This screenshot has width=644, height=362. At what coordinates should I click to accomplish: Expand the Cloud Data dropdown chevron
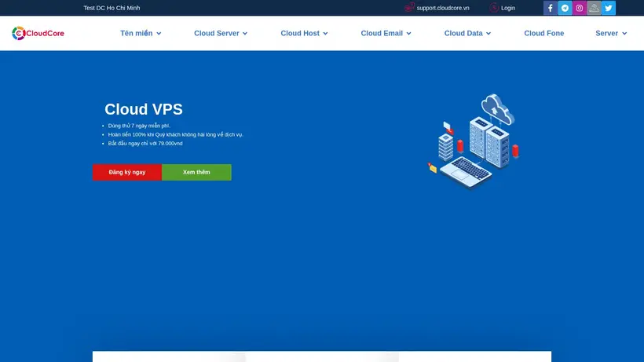[488, 34]
